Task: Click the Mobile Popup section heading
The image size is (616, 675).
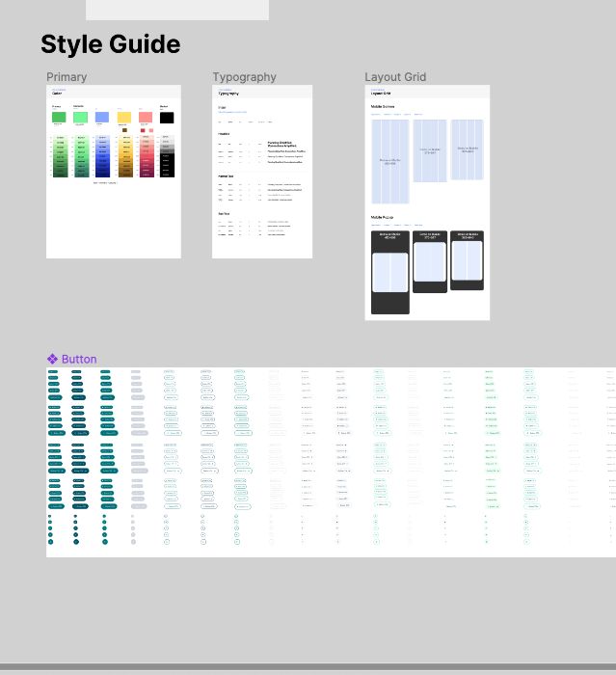Action: point(383,217)
